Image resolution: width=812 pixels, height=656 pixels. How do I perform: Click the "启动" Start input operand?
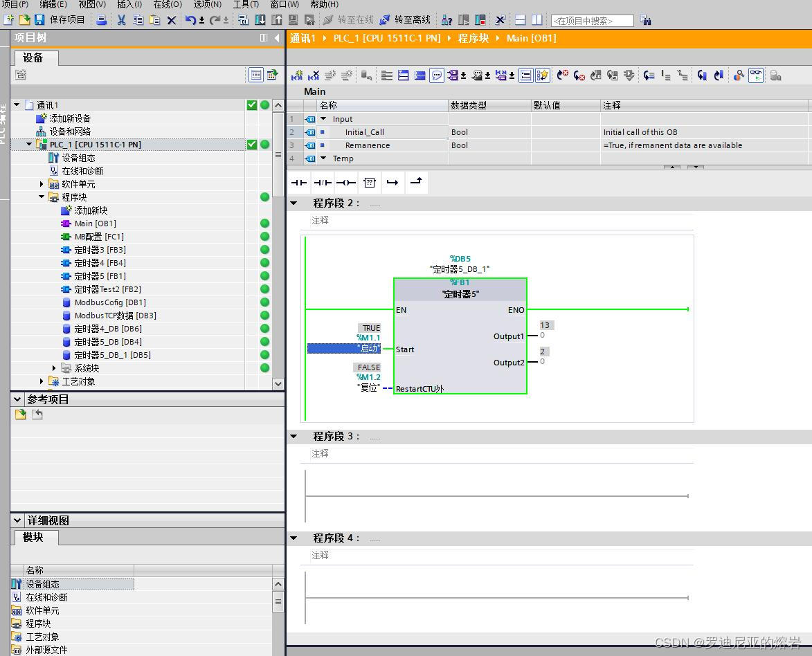coord(344,349)
